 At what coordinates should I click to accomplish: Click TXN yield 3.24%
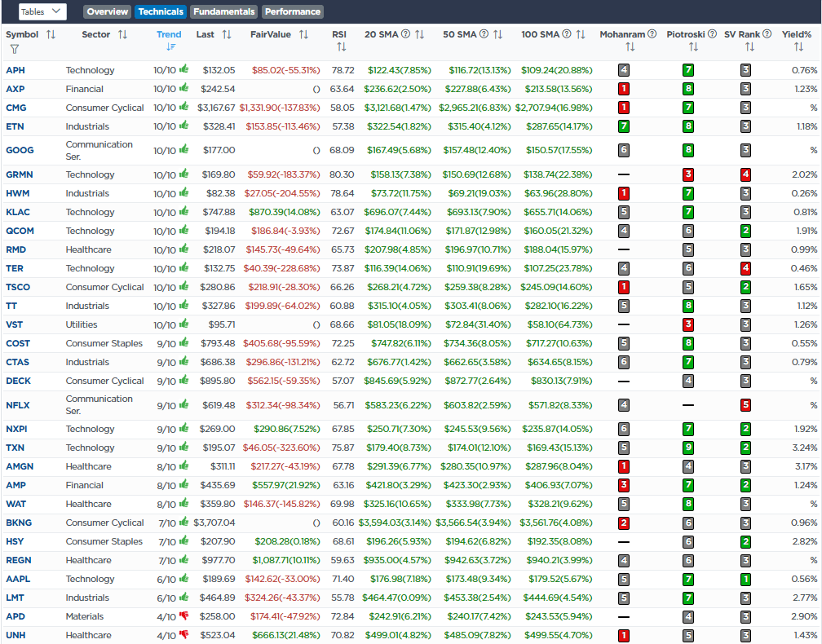(806, 448)
